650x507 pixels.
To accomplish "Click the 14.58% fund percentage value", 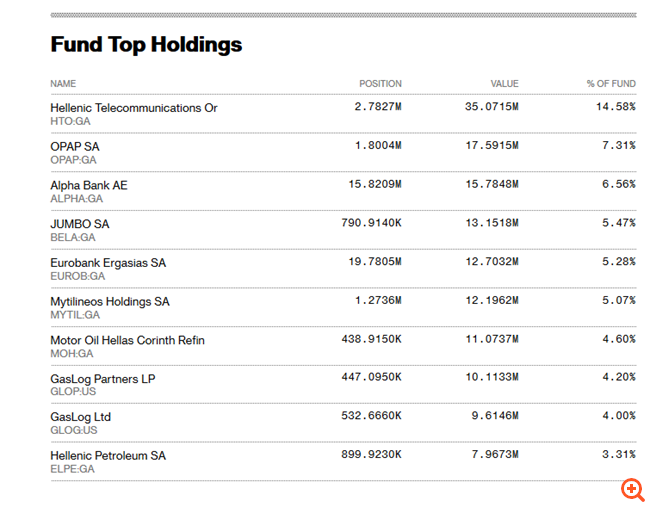I will click(x=615, y=107).
